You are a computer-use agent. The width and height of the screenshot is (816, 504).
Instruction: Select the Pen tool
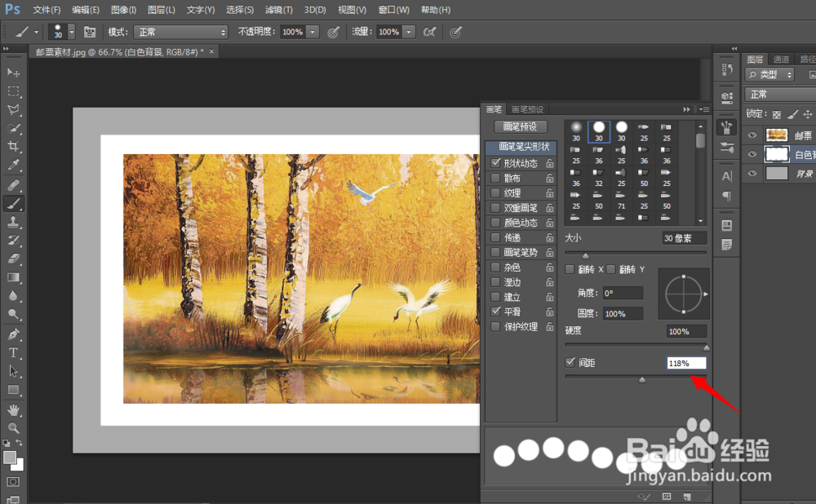14,334
